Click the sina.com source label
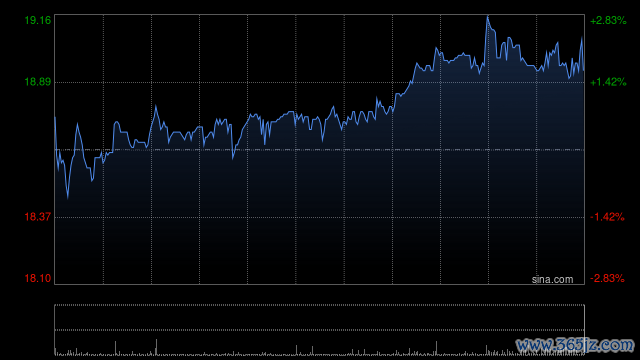The width and height of the screenshot is (640, 360). [x=552, y=279]
